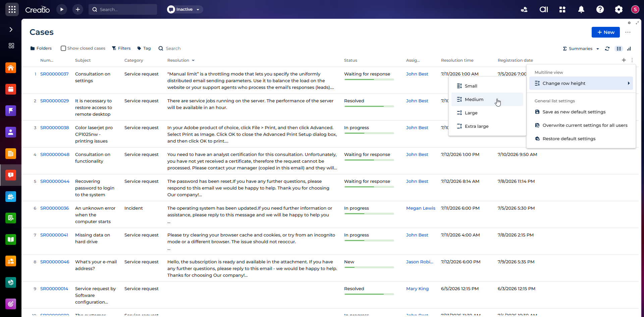Open the calendar section in sidebar
The width and height of the screenshot is (644, 317).
click(x=11, y=89)
